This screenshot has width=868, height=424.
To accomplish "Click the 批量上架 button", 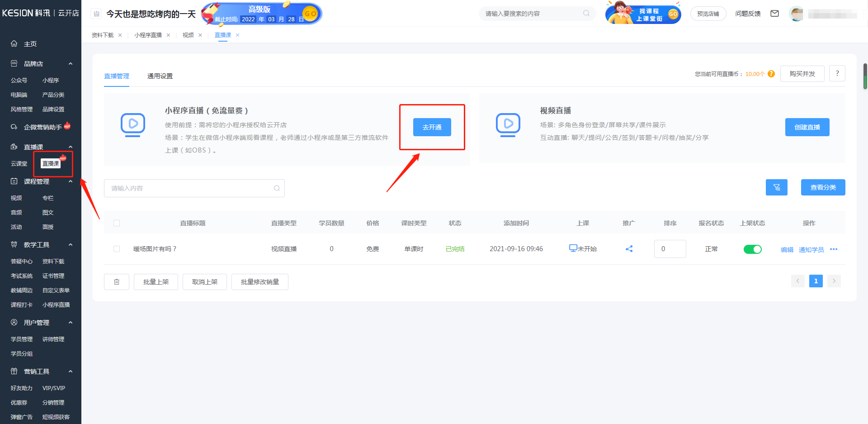I will coord(156,281).
